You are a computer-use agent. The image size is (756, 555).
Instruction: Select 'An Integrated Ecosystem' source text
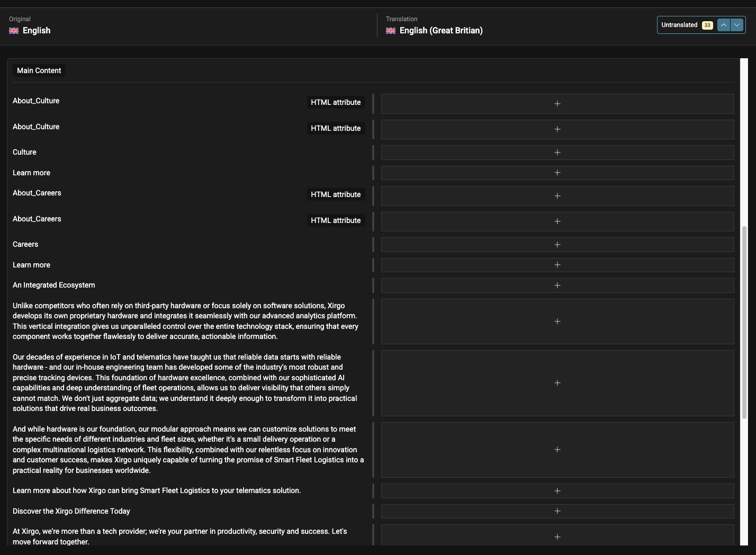(54, 285)
